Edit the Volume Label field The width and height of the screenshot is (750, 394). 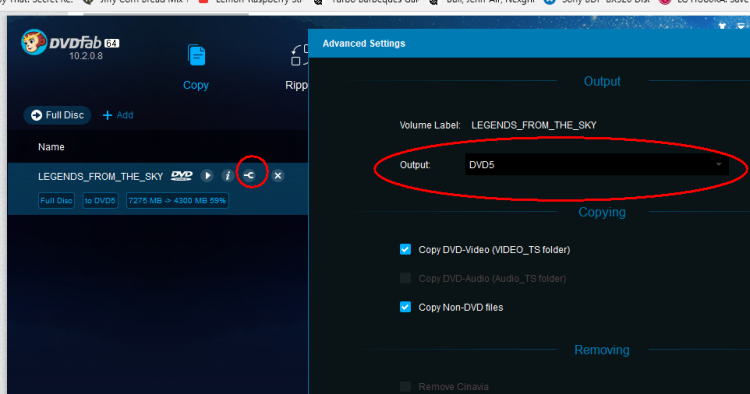point(534,125)
